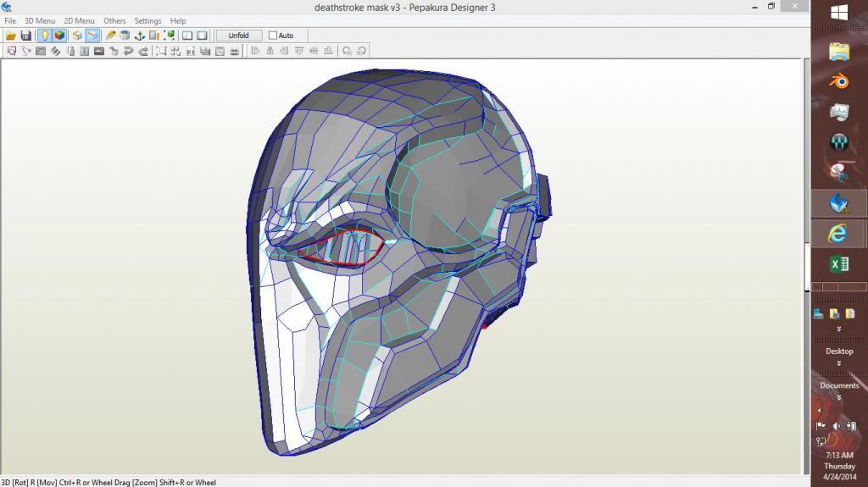Click the vertical scrollbar of the 3D view
Viewport: 868px width, 487px height.
point(807,266)
